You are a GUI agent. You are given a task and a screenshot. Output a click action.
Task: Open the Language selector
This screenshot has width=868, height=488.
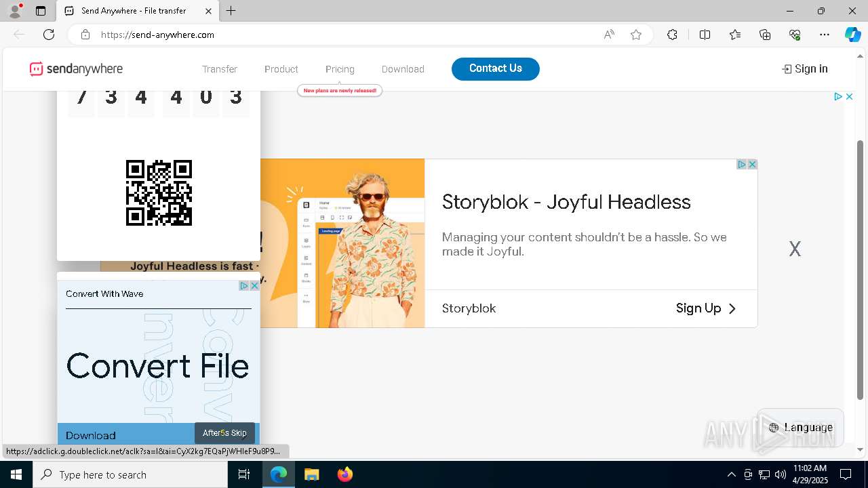click(800, 427)
